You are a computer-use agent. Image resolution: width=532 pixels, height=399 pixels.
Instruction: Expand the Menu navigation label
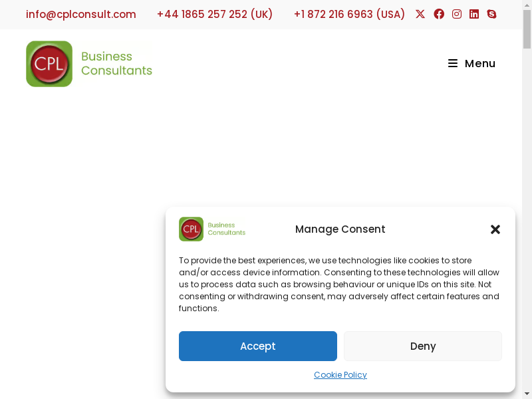click(x=479, y=64)
